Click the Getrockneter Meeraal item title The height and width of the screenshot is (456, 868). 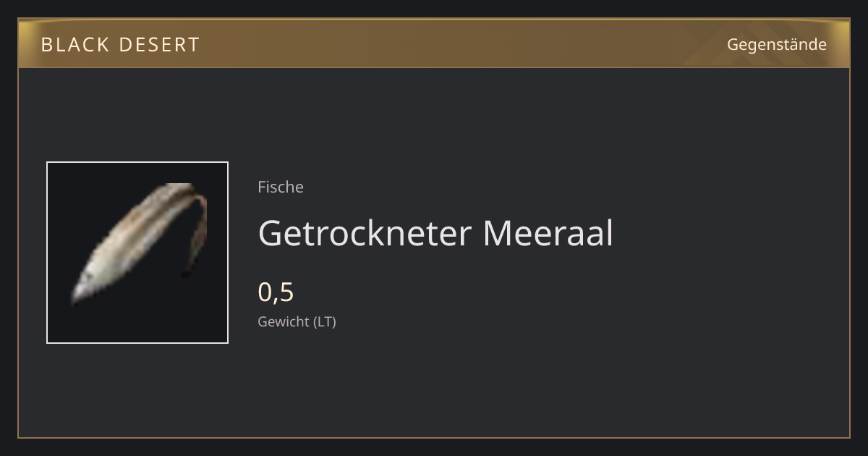pyautogui.click(x=435, y=233)
